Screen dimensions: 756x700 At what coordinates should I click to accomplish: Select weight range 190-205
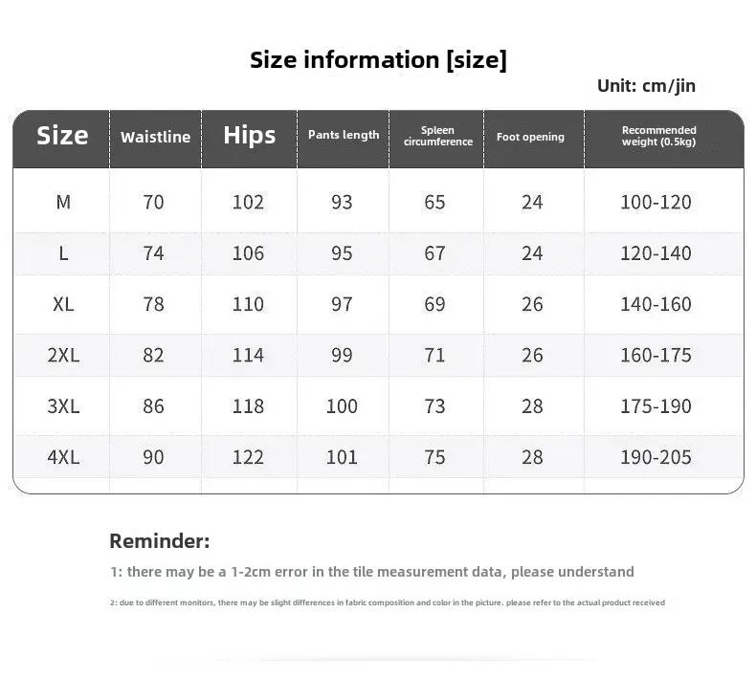656,457
